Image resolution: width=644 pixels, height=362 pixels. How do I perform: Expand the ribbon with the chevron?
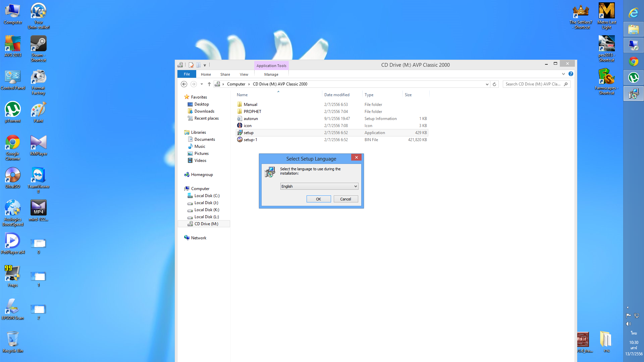click(x=563, y=74)
